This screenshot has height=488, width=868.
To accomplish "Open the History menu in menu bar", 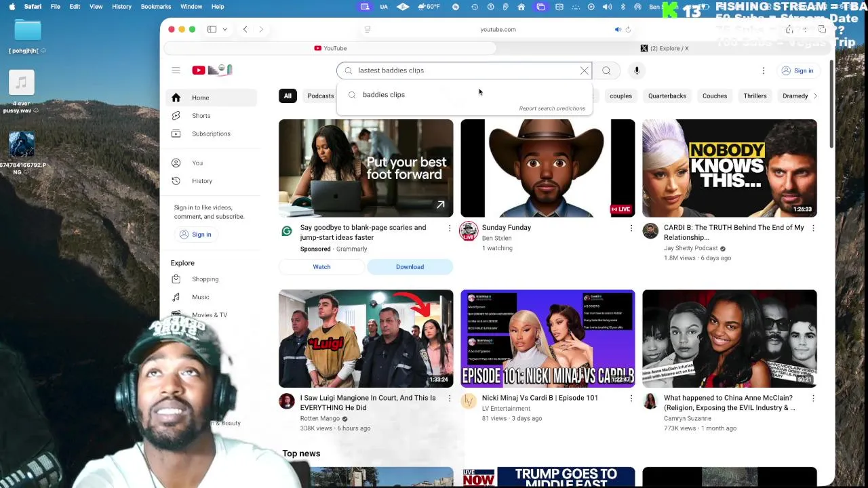I will [x=121, y=7].
